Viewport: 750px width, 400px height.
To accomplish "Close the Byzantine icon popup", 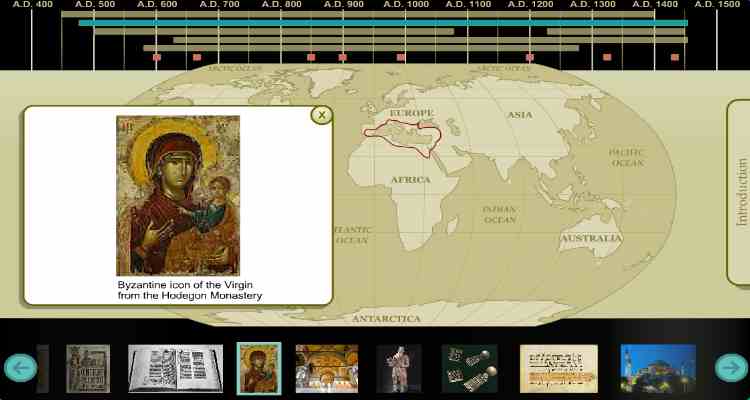I will 322,115.
